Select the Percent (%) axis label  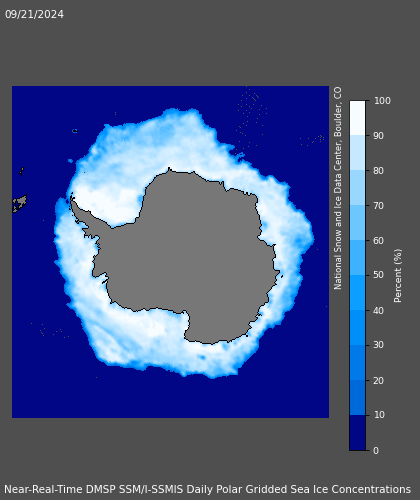(x=398, y=276)
